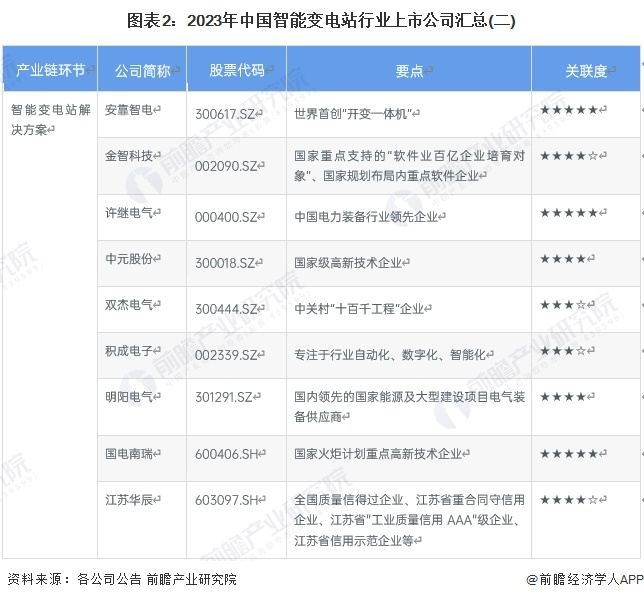This screenshot has width=644, height=600.
Task: Click the text 专注于行业自动化、数字化、智能化
Action: pos(390,354)
